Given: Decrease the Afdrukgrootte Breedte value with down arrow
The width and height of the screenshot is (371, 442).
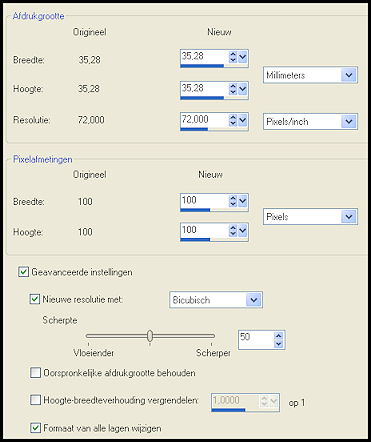Looking at the screenshot, I should pyautogui.click(x=233, y=60).
